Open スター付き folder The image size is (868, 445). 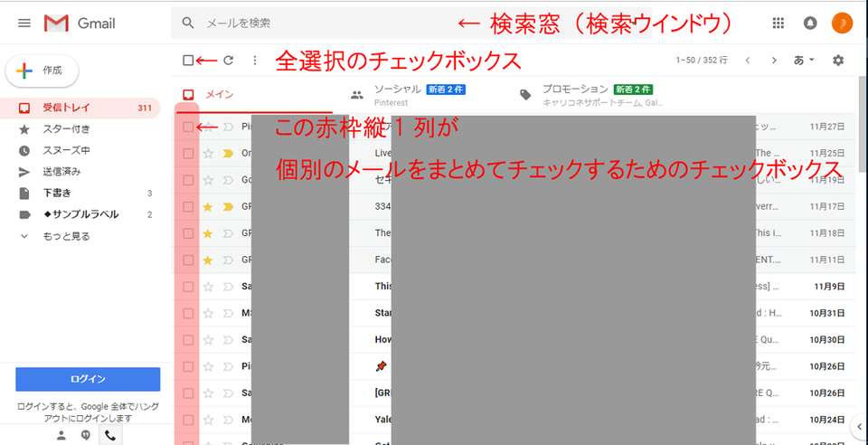click(80, 129)
